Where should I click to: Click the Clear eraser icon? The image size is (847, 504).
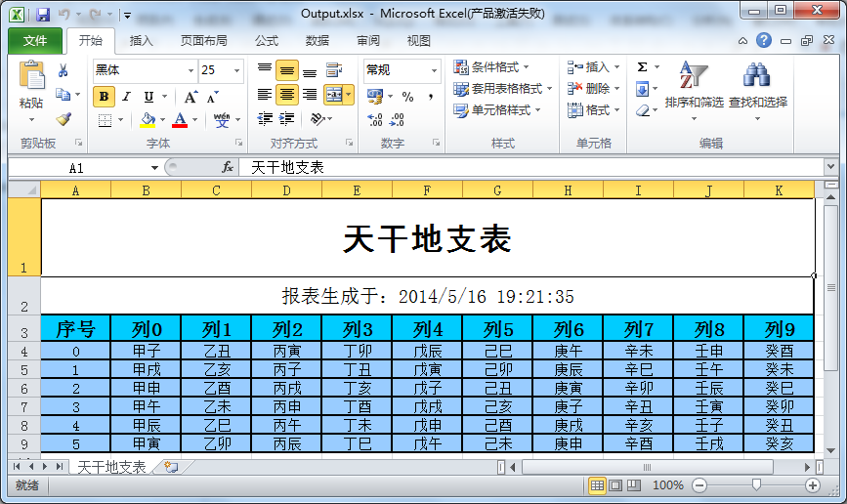tap(642, 110)
